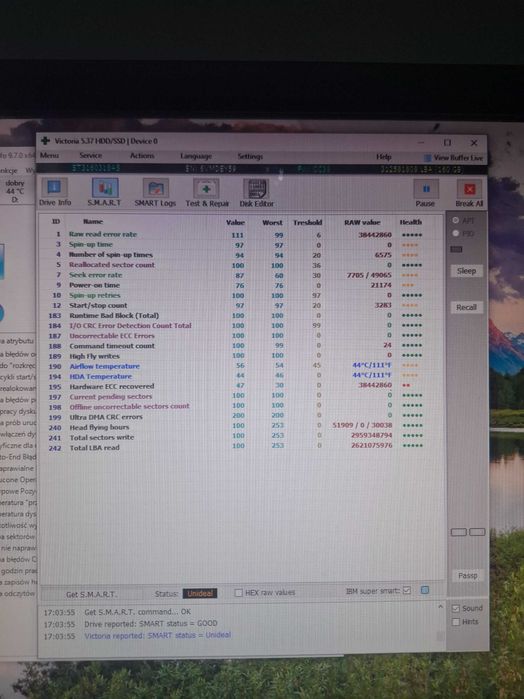Screen dimensions: 524x699
Task: Select the S.M.A.R.T toolbar icon
Action: point(105,188)
